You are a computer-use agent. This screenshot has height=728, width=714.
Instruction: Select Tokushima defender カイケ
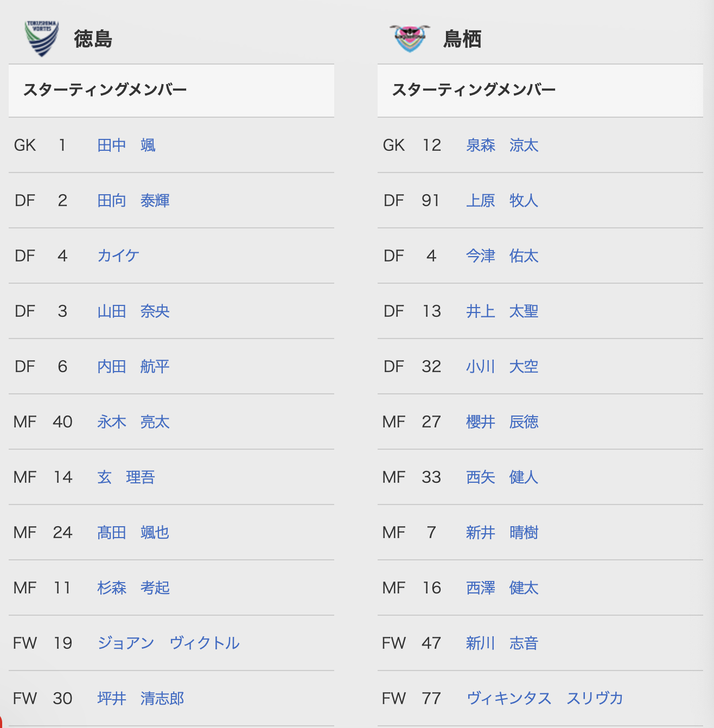[x=118, y=256]
